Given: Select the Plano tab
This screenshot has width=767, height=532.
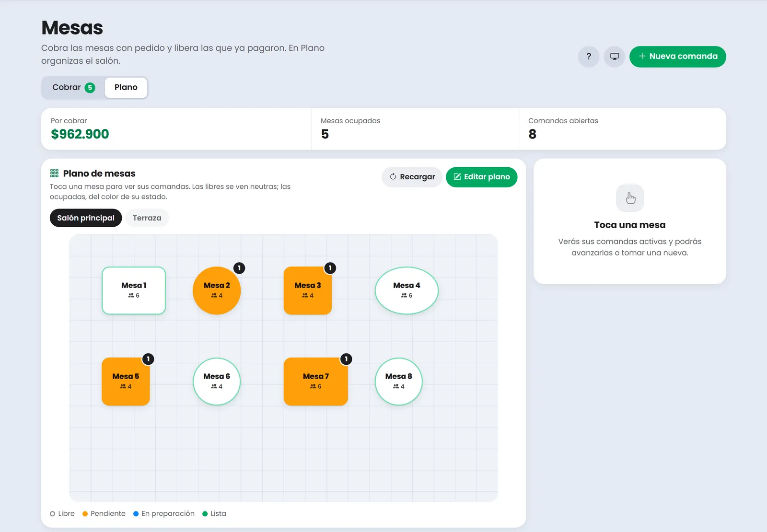Looking at the screenshot, I should pyautogui.click(x=126, y=88).
